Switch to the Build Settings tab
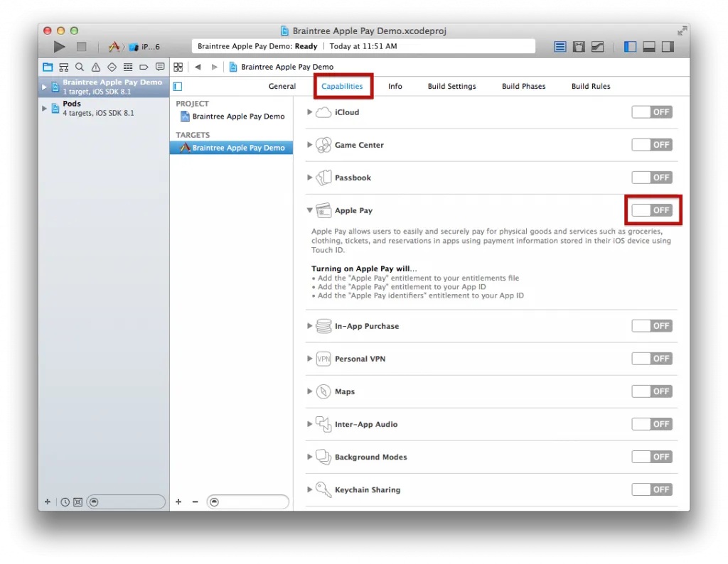This screenshot has width=728, height=564. (451, 86)
